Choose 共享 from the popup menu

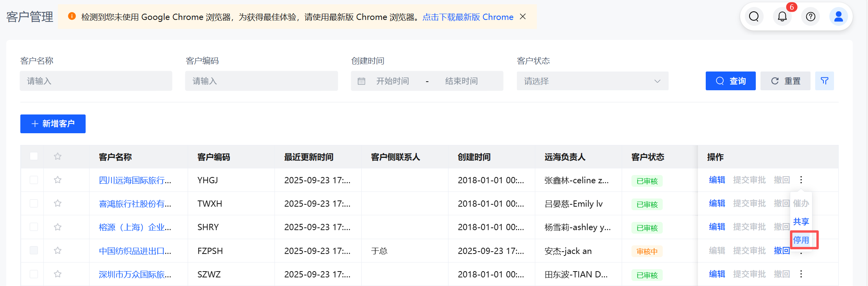pyautogui.click(x=801, y=222)
